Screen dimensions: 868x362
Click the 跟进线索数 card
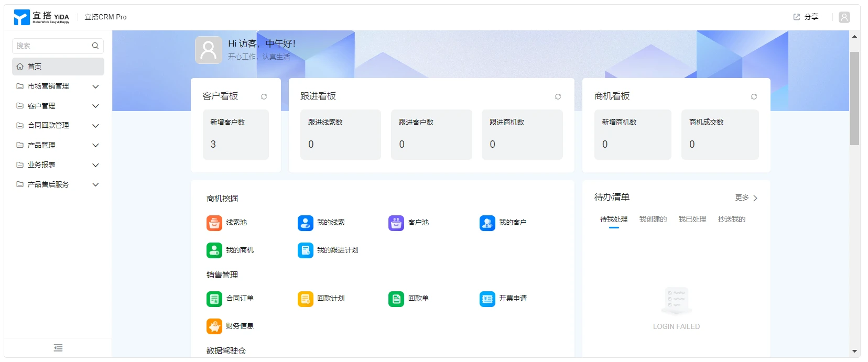click(x=341, y=135)
